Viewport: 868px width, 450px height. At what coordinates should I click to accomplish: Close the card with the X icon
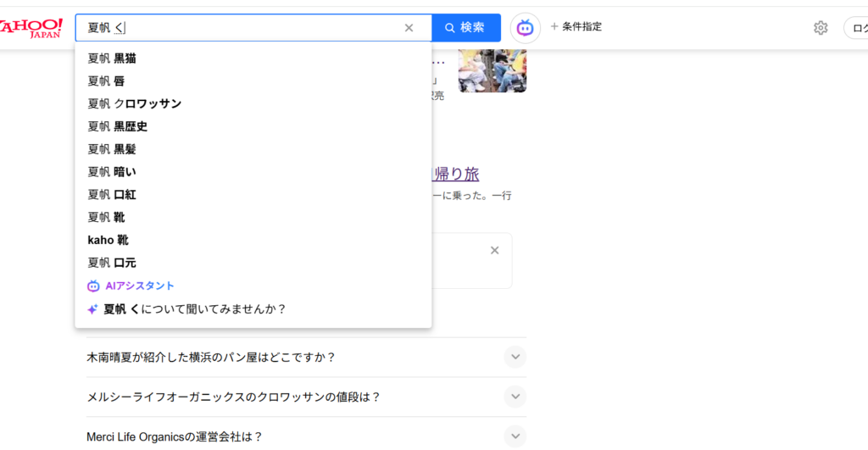point(495,250)
